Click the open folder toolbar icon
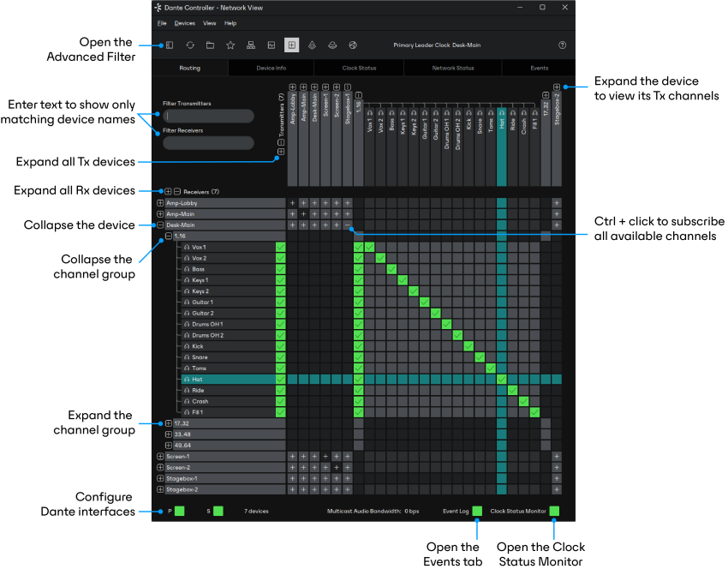 click(x=211, y=45)
